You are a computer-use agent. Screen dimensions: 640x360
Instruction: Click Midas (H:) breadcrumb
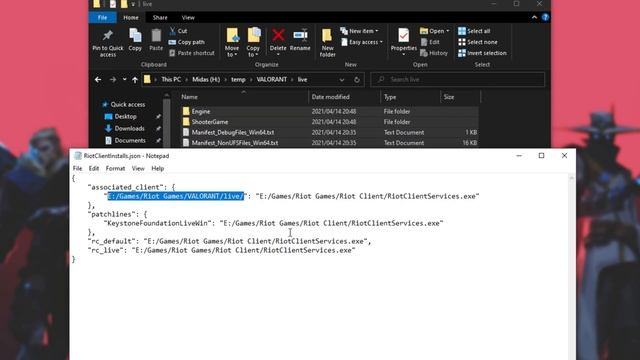[206, 80]
